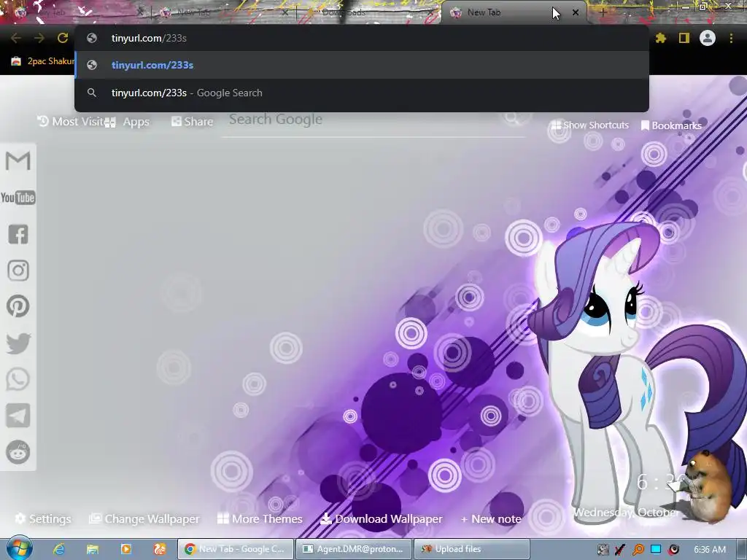The height and width of the screenshot is (560, 747).
Task: Close the active New Tab tab
Action: pyautogui.click(x=576, y=13)
